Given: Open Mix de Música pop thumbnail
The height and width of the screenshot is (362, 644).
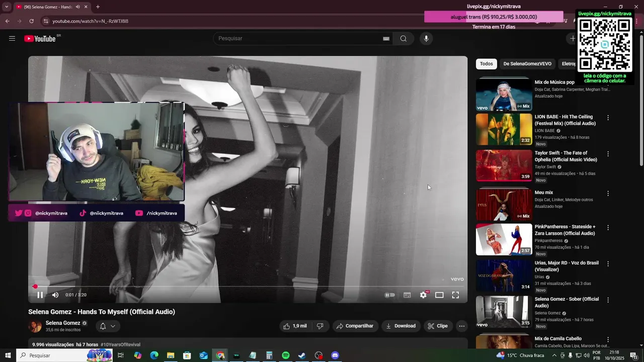Looking at the screenshot, I should 504,94.
